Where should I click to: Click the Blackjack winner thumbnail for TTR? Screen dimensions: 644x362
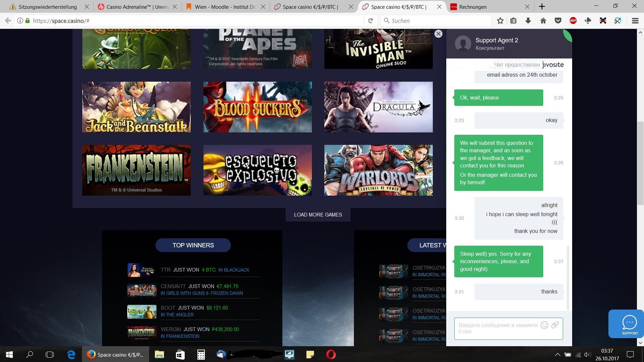(142, 270)
